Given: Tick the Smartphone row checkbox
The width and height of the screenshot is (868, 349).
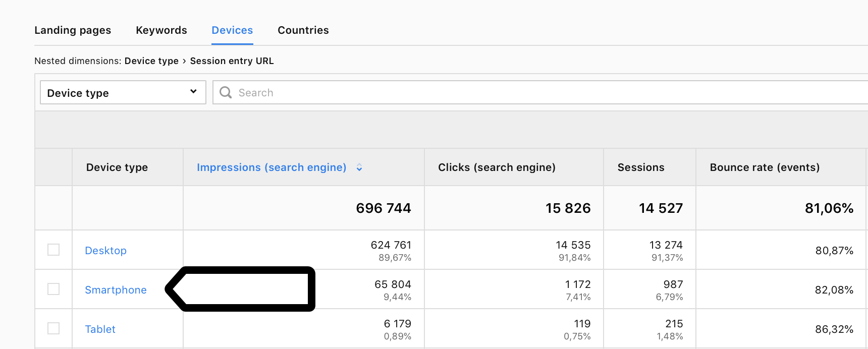Looking at the screenshot, I should (53, 289).
